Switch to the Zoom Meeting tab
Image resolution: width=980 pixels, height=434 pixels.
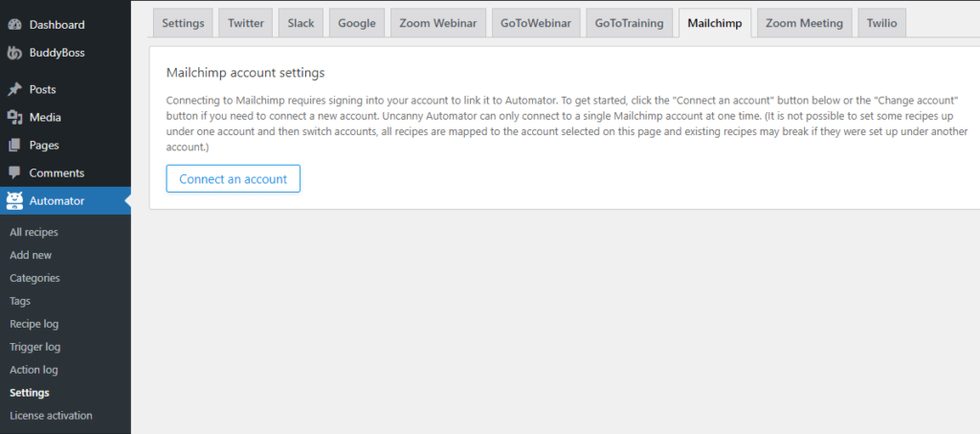pos(804,23)
